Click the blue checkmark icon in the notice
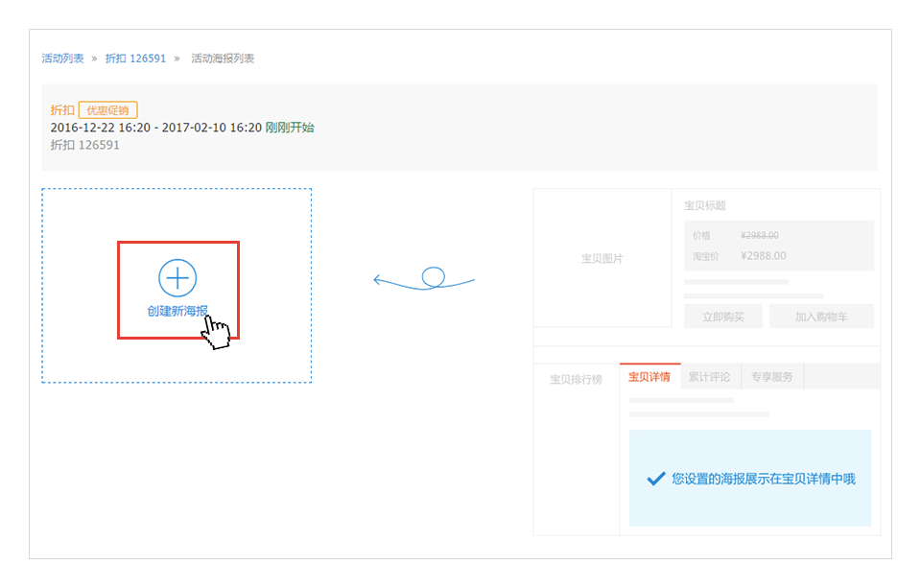The image size is (921, 588). point(656,479)
